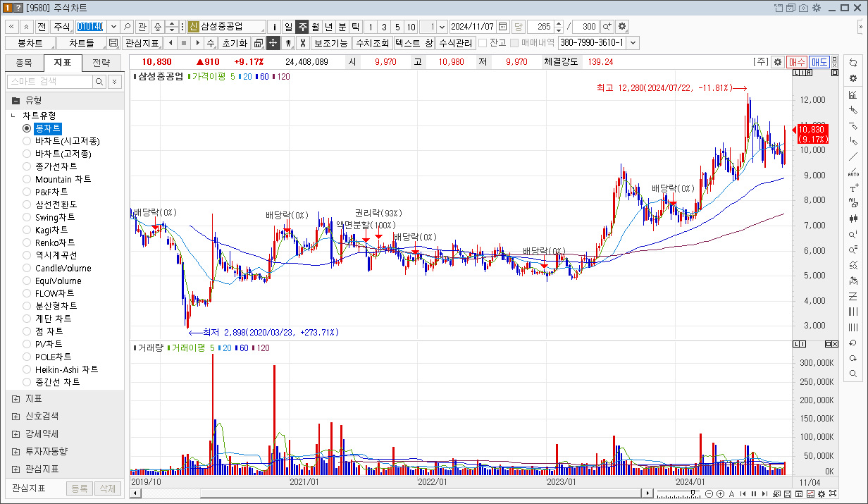Open the 수식관리 button
The image size is (868, 504).
click(x=455, y=43)
